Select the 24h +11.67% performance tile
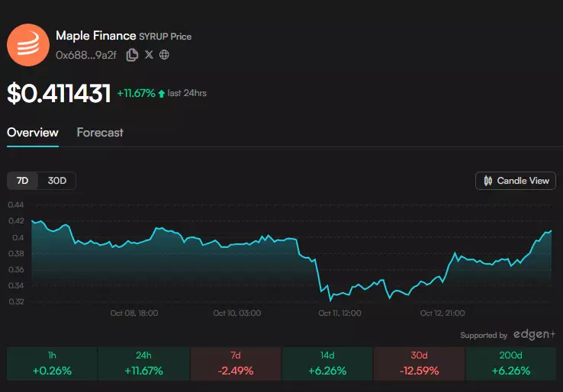 143,364
